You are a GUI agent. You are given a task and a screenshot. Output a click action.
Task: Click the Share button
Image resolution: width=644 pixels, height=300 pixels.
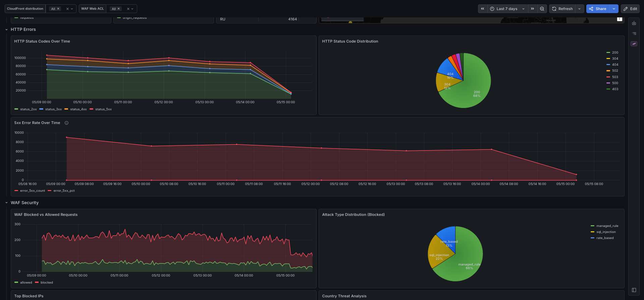click(598, 9)
